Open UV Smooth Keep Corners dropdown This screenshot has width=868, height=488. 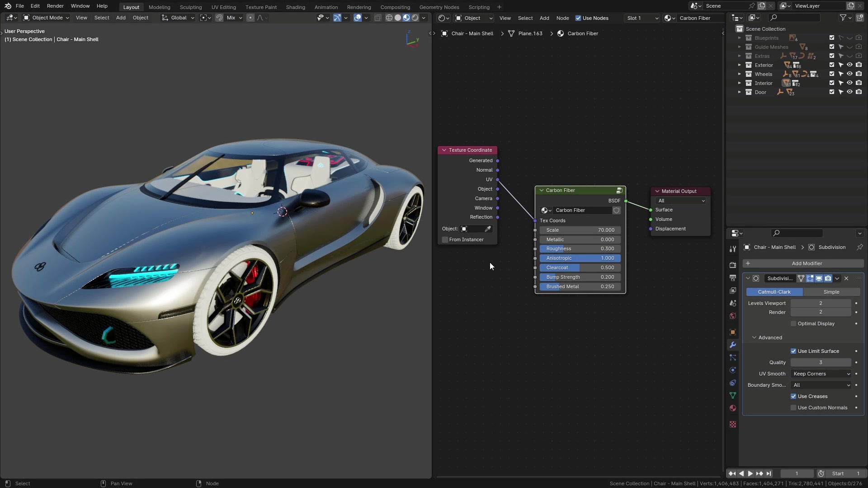click(822, 374)
